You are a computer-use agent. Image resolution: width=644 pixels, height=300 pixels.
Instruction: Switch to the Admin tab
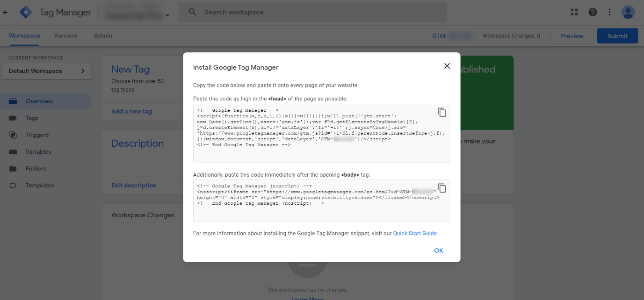pyautogui.click(x=103, y=36)
